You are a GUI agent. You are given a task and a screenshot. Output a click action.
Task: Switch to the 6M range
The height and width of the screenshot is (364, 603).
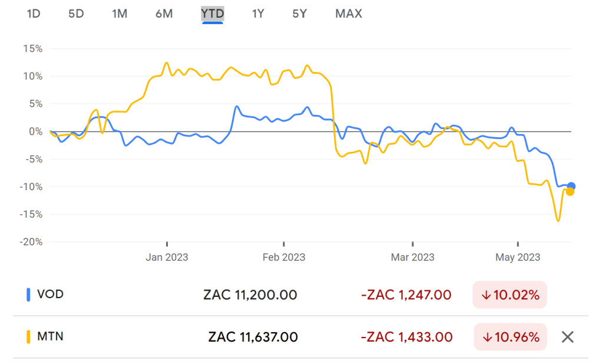tap(164, 14)
